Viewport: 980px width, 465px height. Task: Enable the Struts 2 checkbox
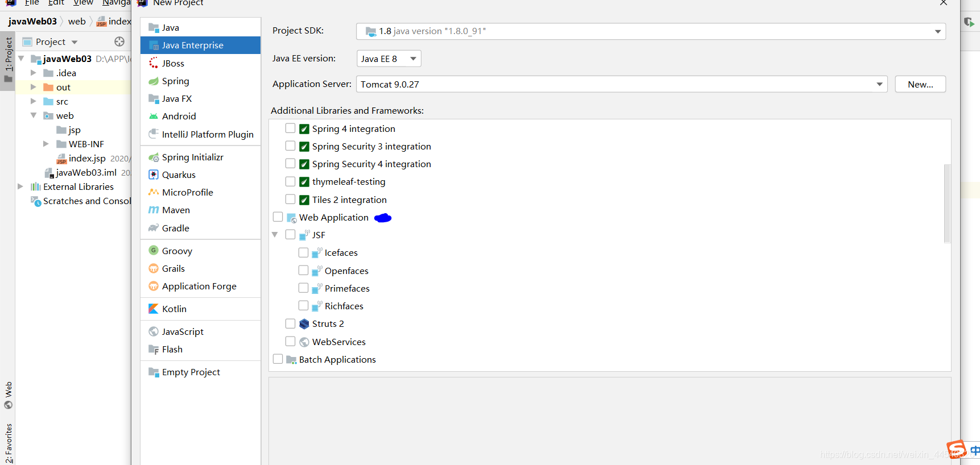(290, 323)
